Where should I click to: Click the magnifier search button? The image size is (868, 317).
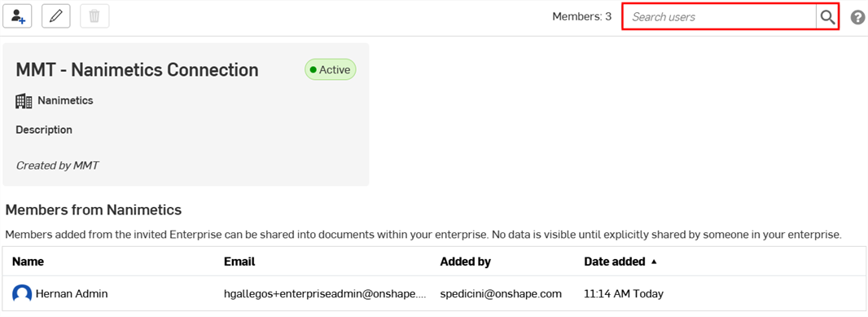[827, 16]
